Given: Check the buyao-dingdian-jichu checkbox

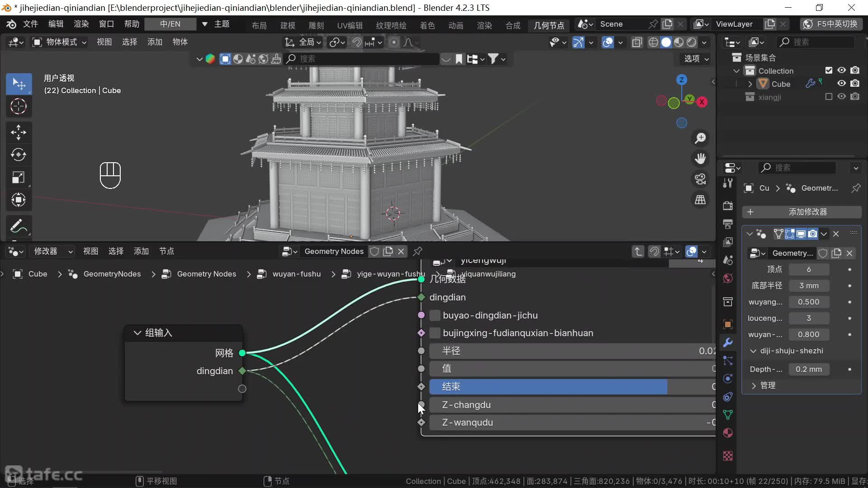Looking at the screenshot, I should click(x=435, y=315).
